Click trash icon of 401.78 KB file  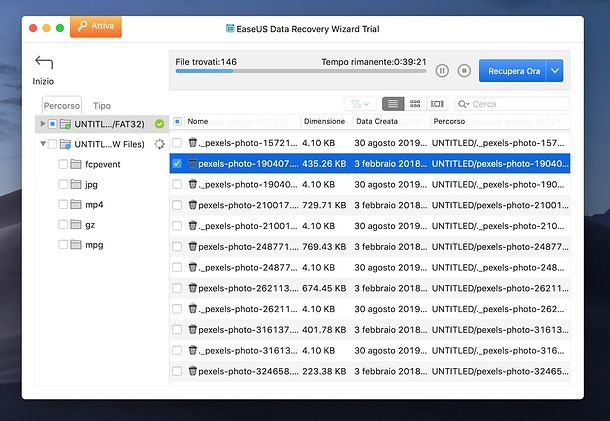click(193, 330)
